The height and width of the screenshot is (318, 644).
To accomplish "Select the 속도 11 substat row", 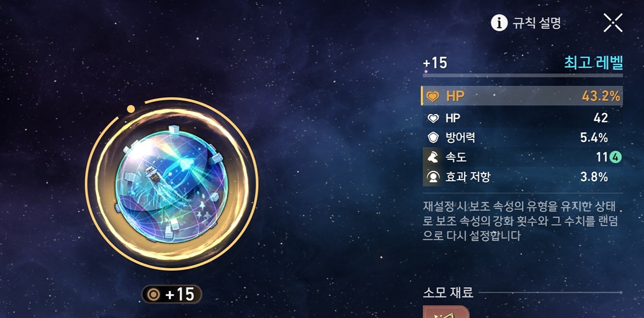I will tap(522, 157).
